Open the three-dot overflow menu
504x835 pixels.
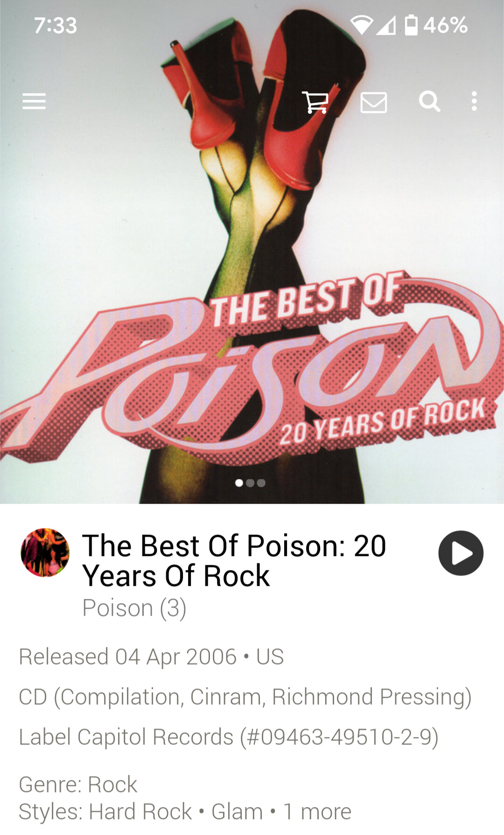tap(474, 101)
